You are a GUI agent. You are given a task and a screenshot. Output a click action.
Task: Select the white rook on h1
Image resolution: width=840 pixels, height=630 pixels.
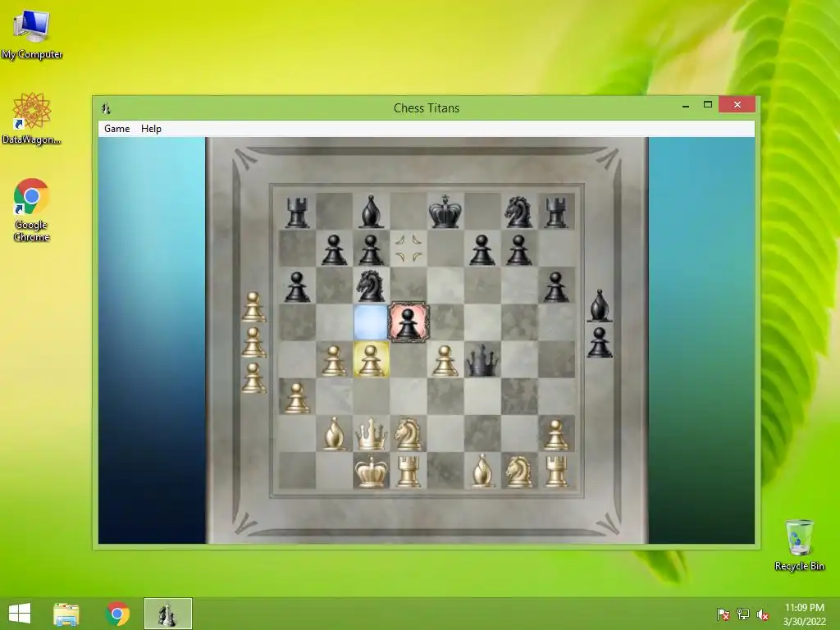point(556,471)
